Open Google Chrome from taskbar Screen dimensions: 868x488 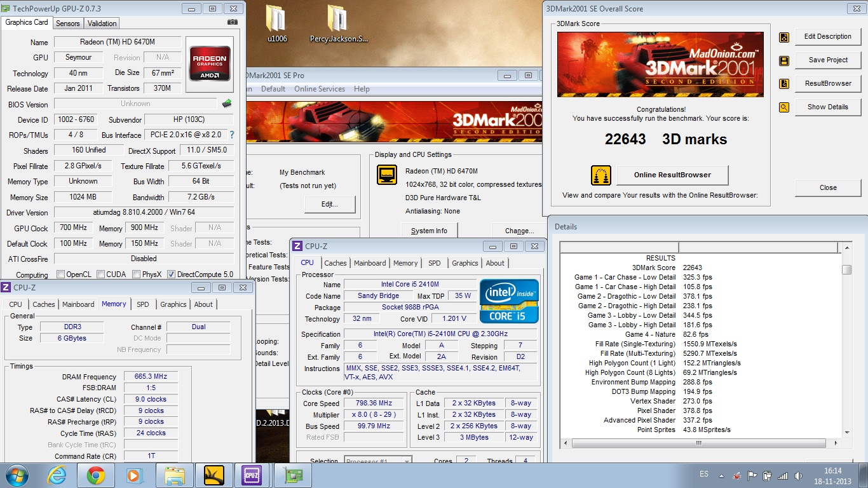(x=96, y=475)
